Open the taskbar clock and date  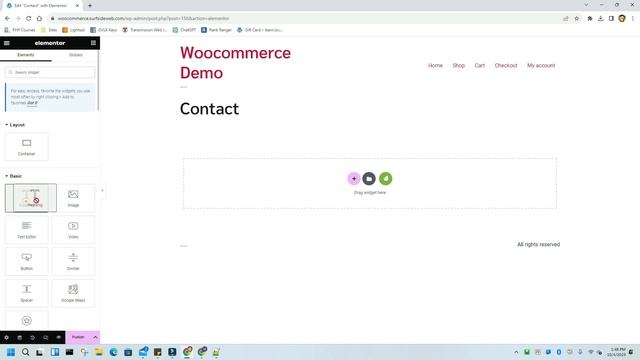[616, 352]
